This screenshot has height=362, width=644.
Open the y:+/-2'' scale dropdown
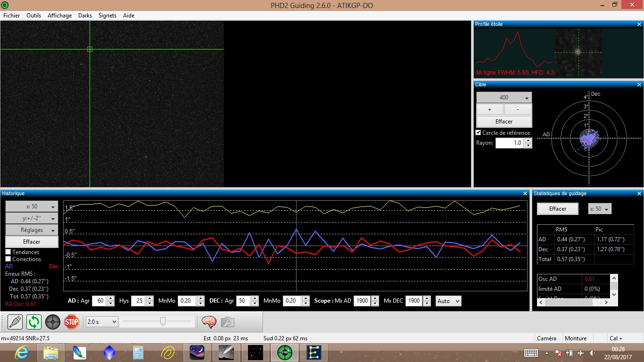pos(32,218)
